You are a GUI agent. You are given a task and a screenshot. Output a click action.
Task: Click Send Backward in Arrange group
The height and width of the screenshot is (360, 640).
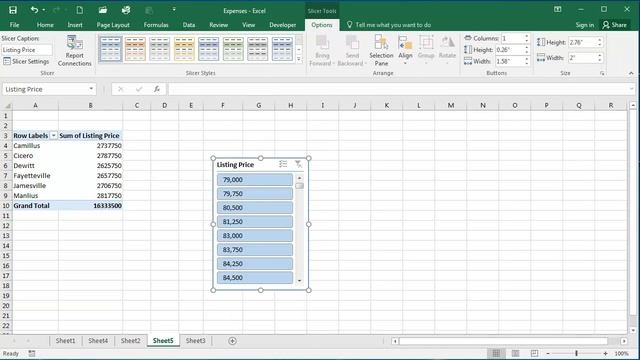(x=352, y=51)
